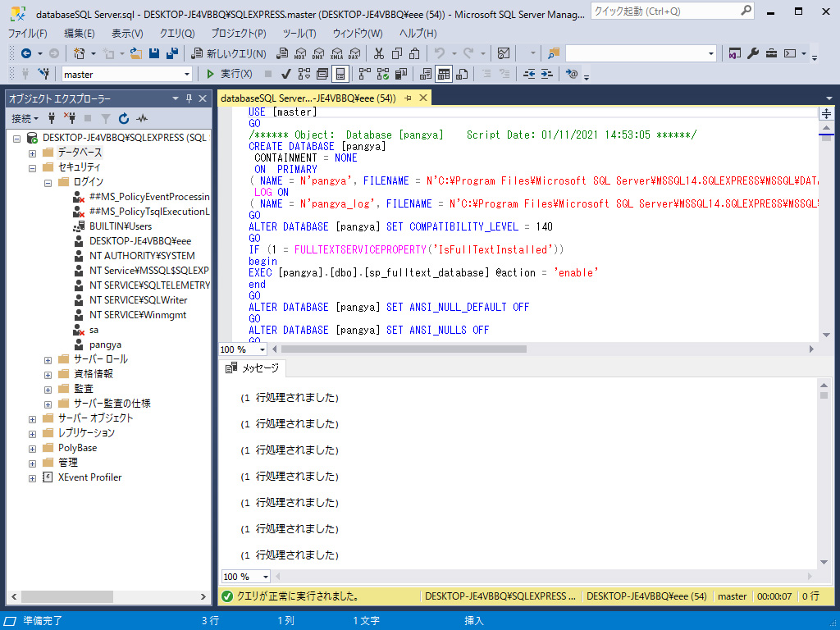
Task: Open the Query Options icon
Action: pos(322,74)
